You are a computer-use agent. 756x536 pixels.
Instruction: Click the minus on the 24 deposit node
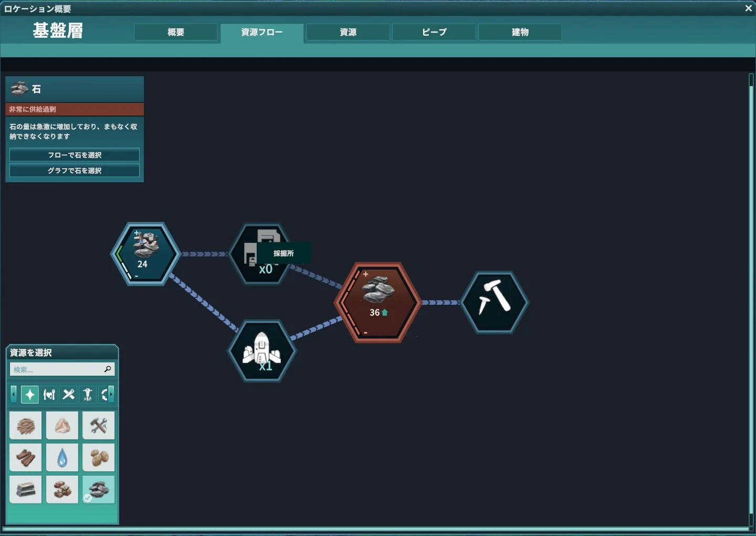[x=136, y=276]
